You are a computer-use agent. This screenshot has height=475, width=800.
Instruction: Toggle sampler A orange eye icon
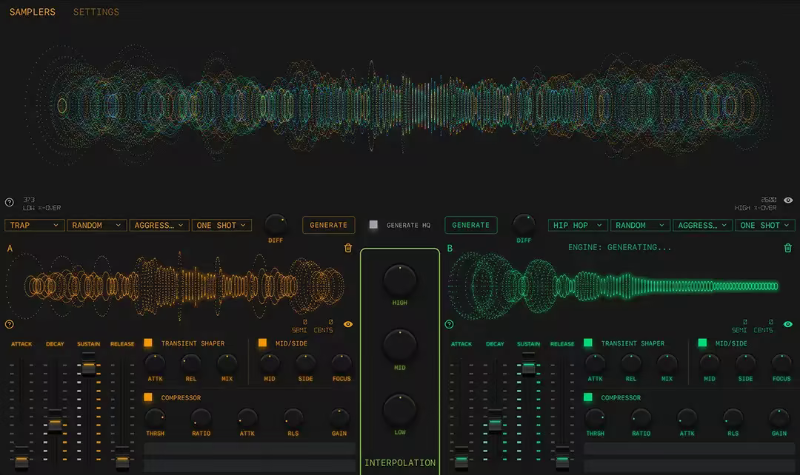[x=348, y=324]
